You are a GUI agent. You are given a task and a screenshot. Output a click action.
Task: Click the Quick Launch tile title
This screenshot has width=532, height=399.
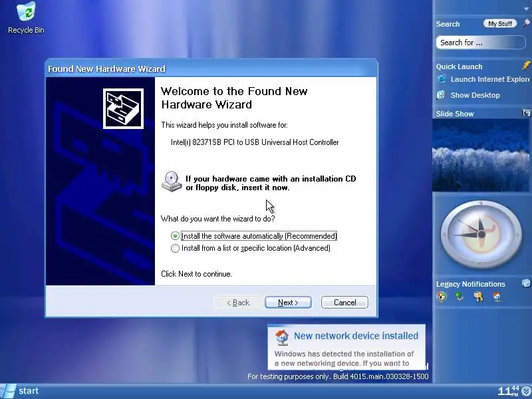[x=459, y=66]
